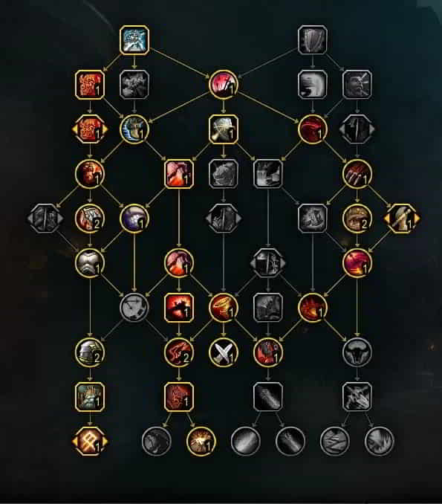Select the crossed white swords talent
The width and height of the screenshot is (442, 504).
click(x=224, y=352)
